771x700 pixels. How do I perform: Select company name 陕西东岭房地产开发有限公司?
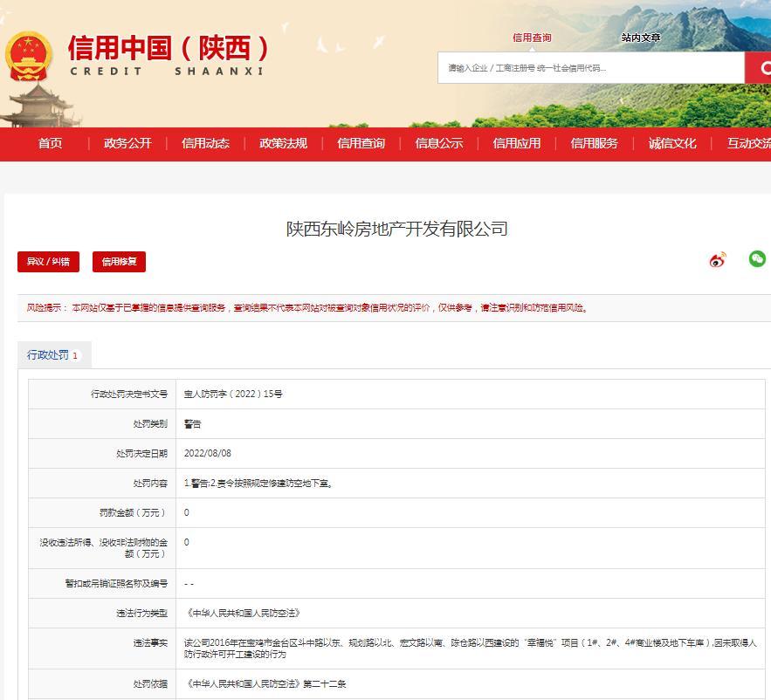coord(396,229)
